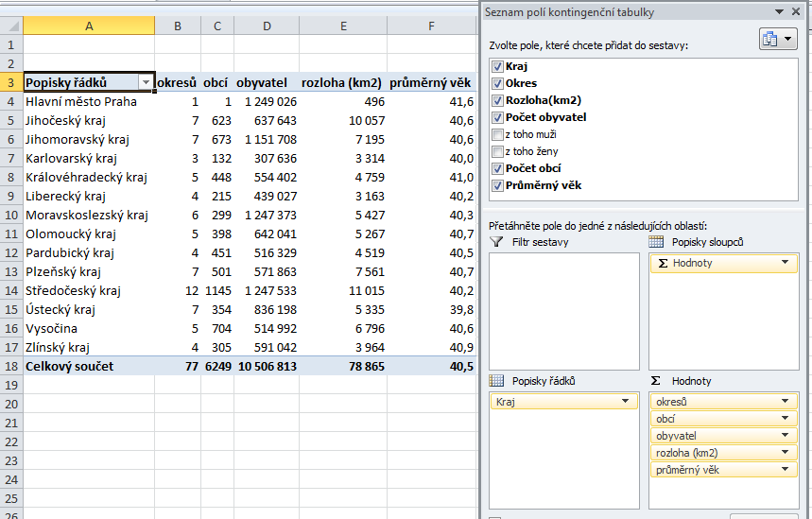Uncheck the Rozloha(km2) field checkbox
812x519 pixels.
[497, 100]
